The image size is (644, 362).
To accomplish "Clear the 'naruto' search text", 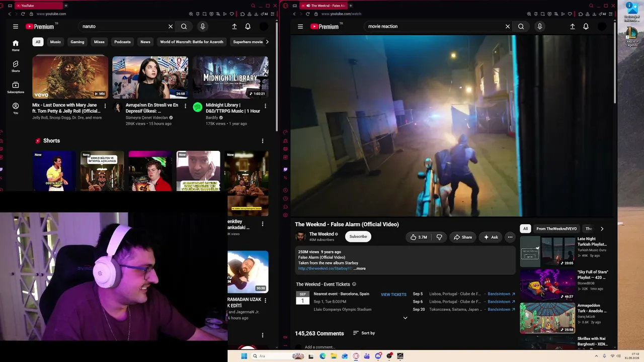I will (x=171, y=27).
